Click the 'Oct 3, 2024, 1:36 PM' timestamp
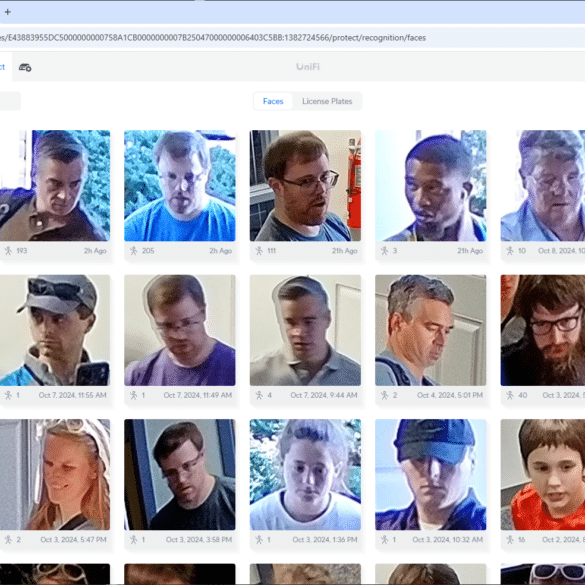This screenshot has width=585, height=585. (x=325, y=539)
